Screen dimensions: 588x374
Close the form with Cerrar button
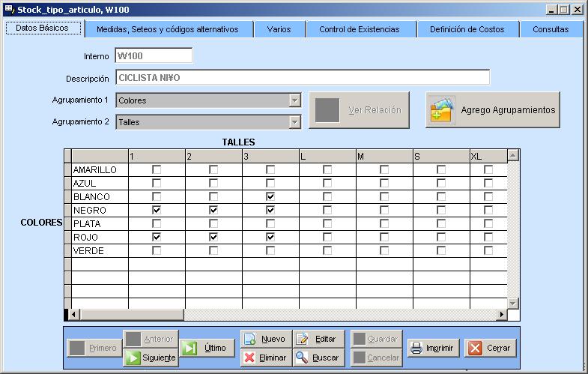tap(490, 348)
